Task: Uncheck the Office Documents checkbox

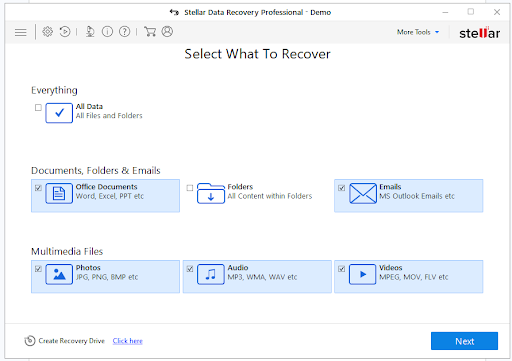Action: pos(38,188)
